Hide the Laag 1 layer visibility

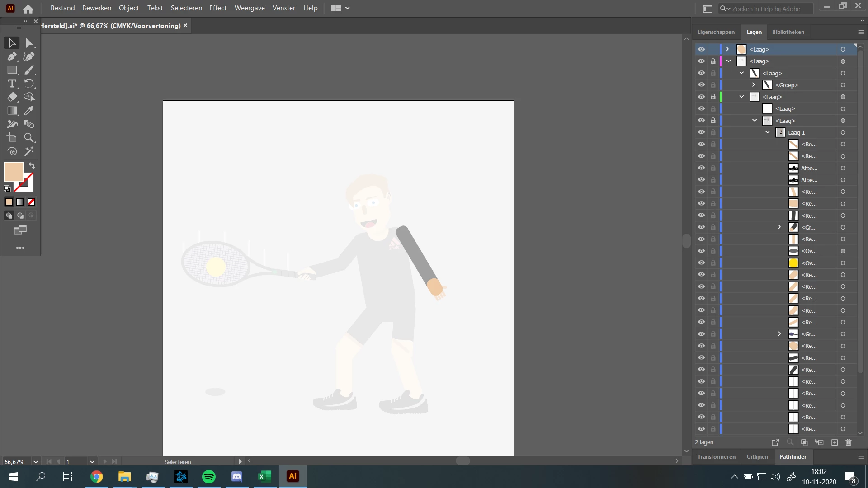click(701, 132)
